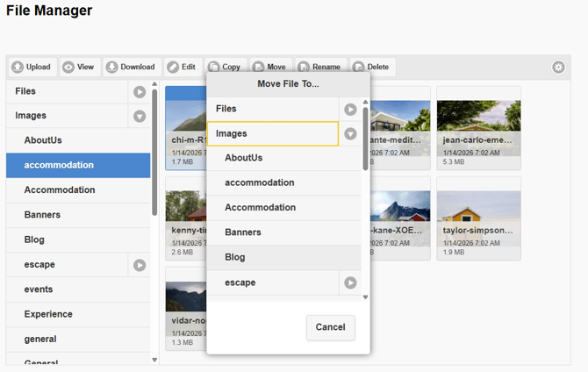Collapse Images arrow in Move dialog
The height and width of the screenshot is (372, 588).
[351, 134]
